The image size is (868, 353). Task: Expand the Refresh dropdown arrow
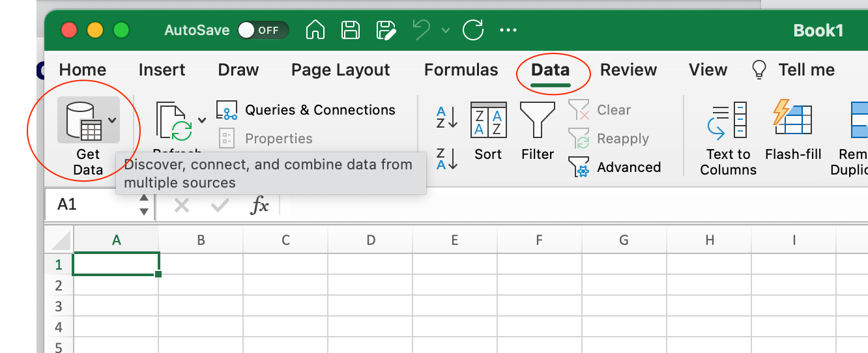tap(202, 120)
